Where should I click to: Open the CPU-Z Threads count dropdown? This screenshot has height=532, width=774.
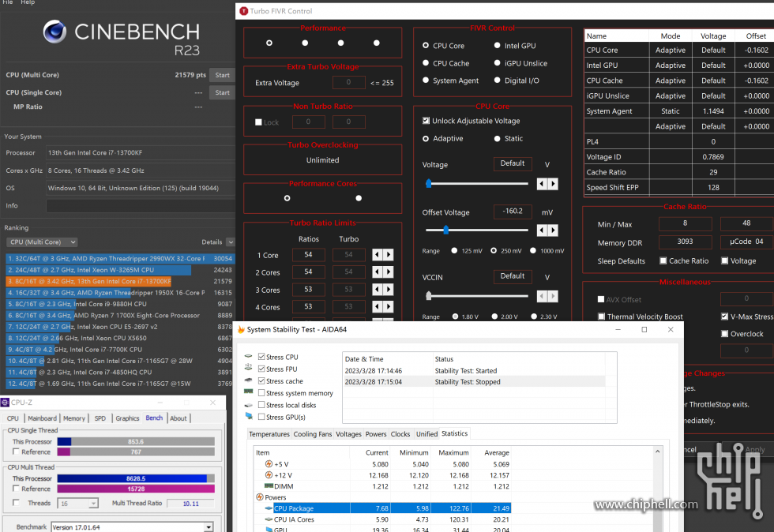pyautogui.click(x=93, y=504)
